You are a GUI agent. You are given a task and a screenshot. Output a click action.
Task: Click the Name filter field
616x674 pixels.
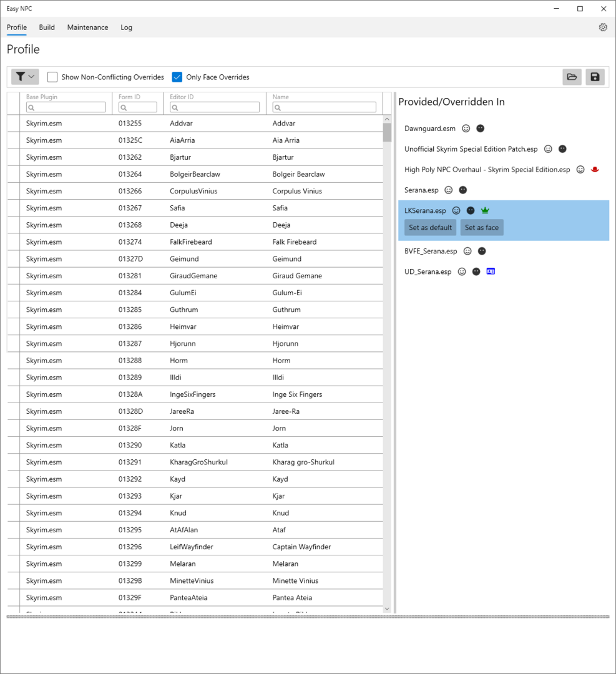[324, 107]
